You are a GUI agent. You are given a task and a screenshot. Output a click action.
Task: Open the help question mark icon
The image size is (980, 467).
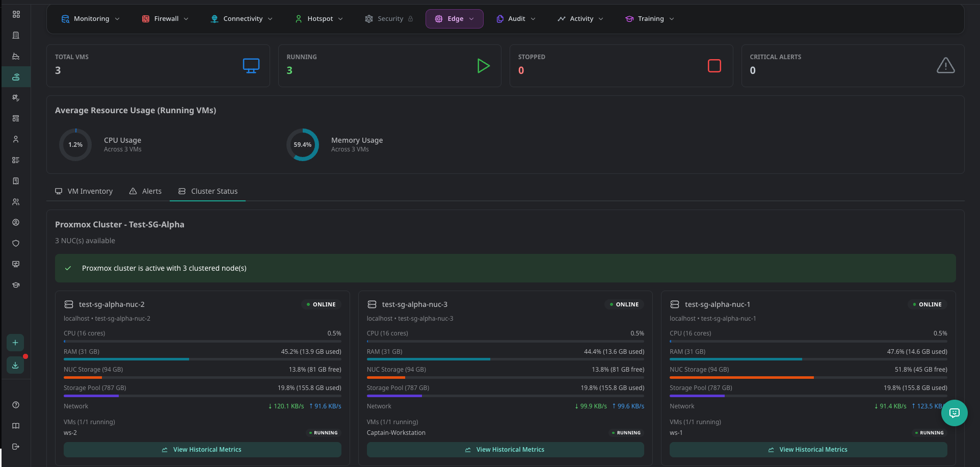pos(16,405)
